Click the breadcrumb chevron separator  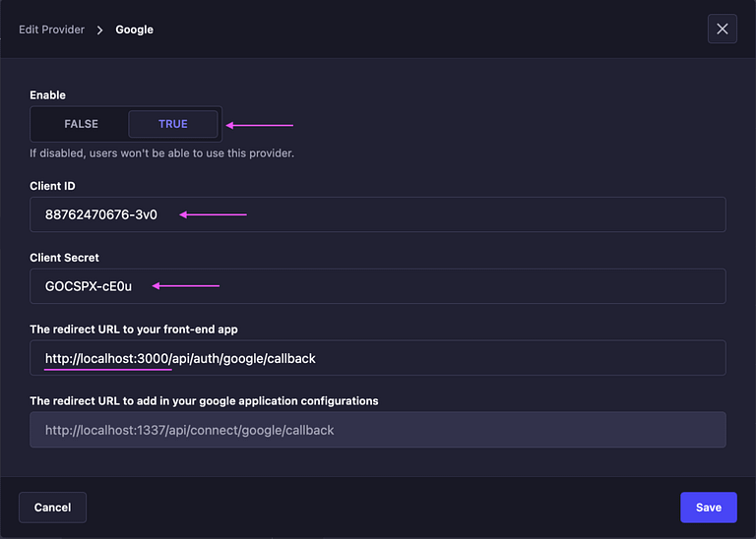click(99, 30)
